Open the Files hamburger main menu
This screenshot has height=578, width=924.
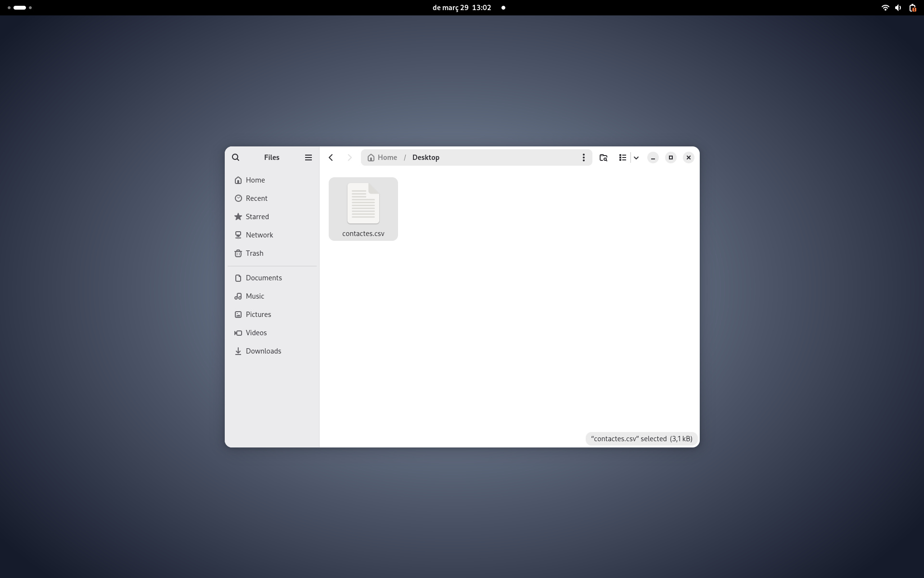308,158
